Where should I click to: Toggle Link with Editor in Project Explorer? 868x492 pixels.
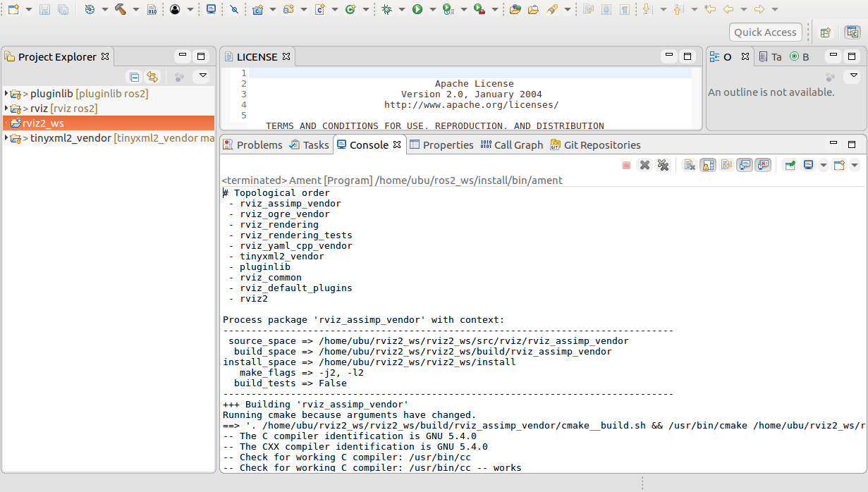point(152,77)
